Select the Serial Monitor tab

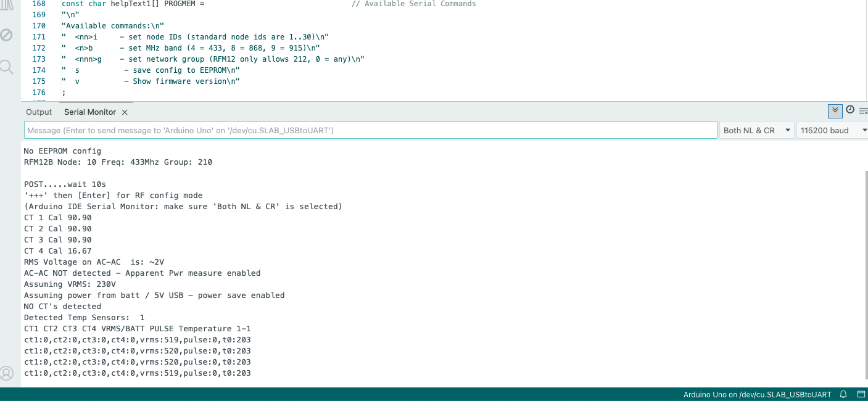point(89,112)
